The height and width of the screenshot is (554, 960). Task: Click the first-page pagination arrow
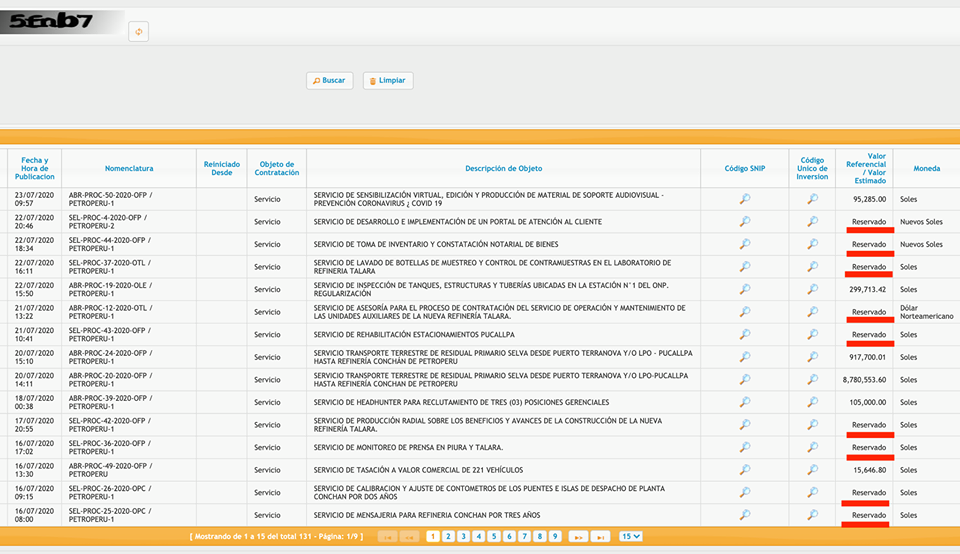coord(387,537)
